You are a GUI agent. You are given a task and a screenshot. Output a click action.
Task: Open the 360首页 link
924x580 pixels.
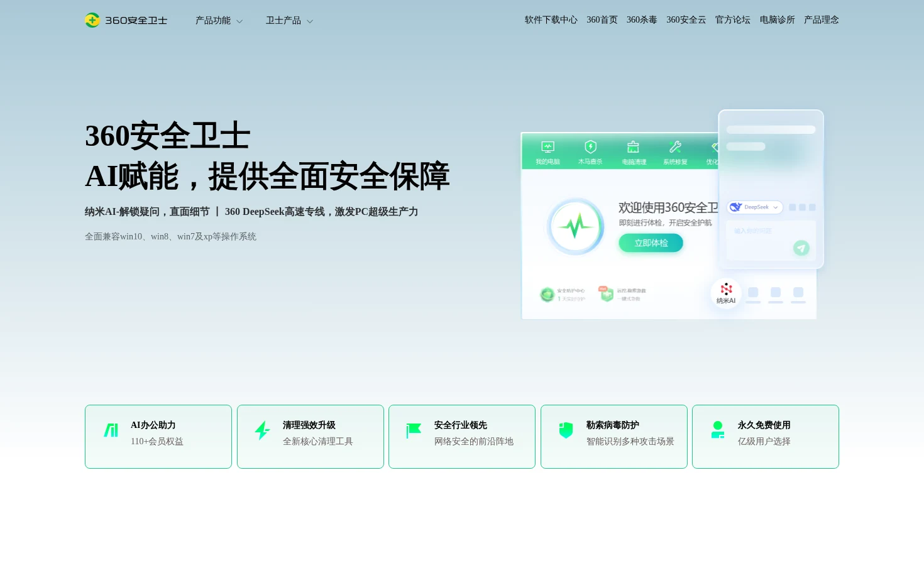pyautogui.click(x=602, y=20)
